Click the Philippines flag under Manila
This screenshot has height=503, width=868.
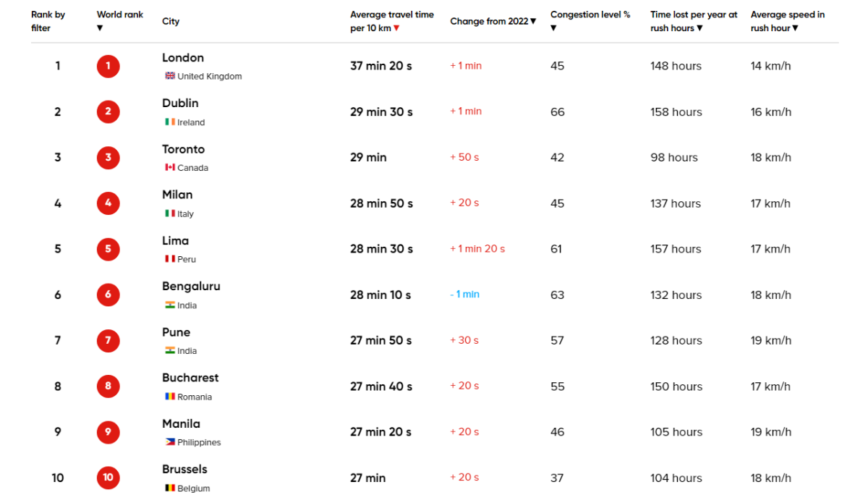(x=170, y=442)
